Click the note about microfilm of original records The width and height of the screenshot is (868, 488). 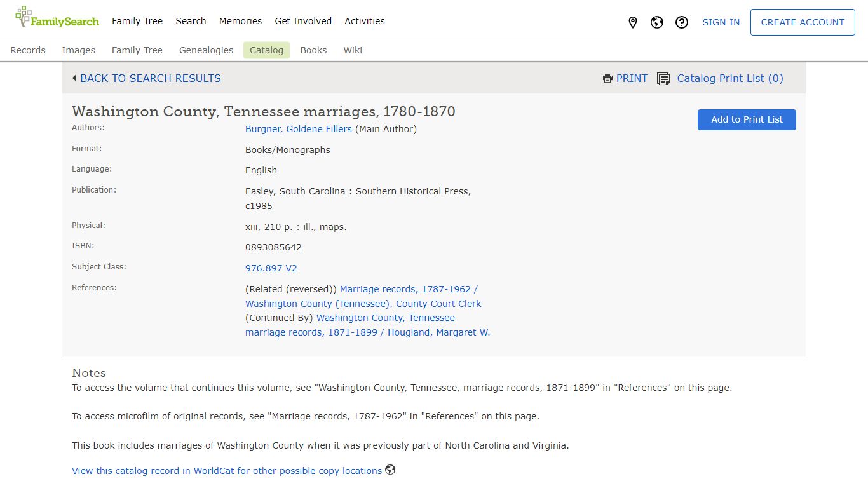(x=305, y=416)
